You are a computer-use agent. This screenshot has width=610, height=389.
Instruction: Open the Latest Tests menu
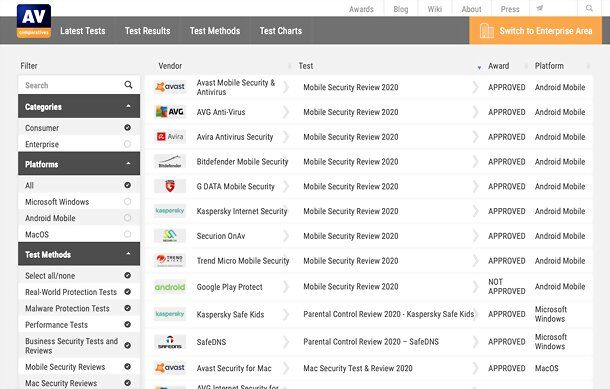83,31
